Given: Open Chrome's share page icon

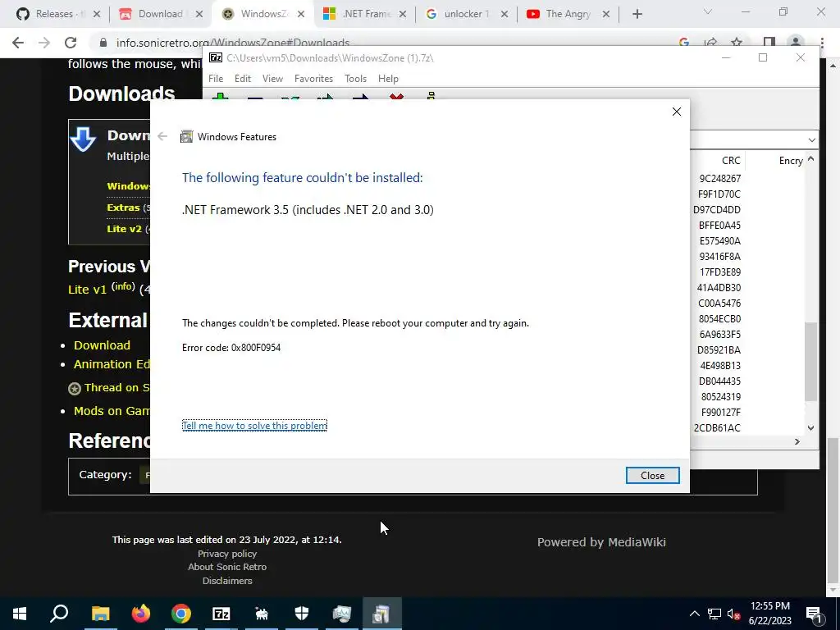Looking at the screenshot, I should (710, 43).
